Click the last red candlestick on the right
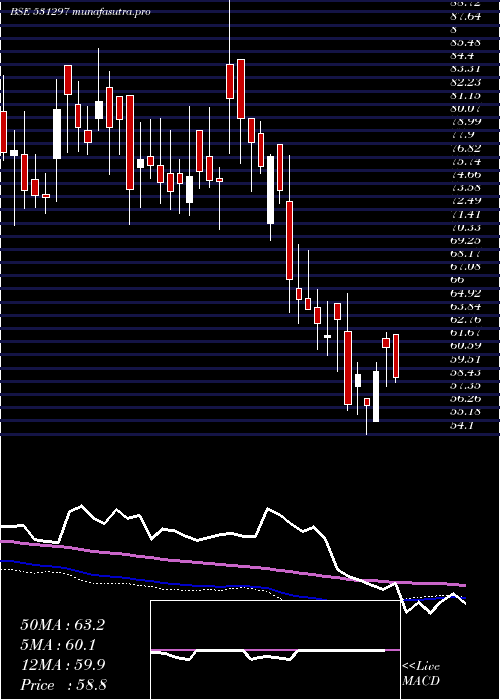 pyautogui.click(x=396, y=356)
